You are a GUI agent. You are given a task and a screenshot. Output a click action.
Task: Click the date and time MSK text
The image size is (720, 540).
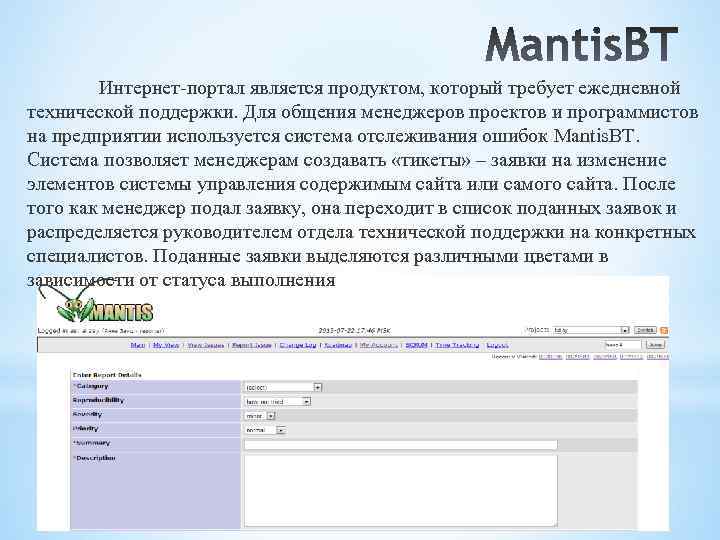tap(354, 331)
